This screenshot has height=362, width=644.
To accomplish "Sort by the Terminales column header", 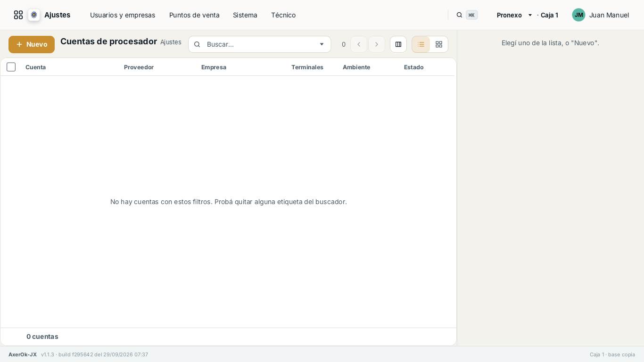I will [307, 67].
